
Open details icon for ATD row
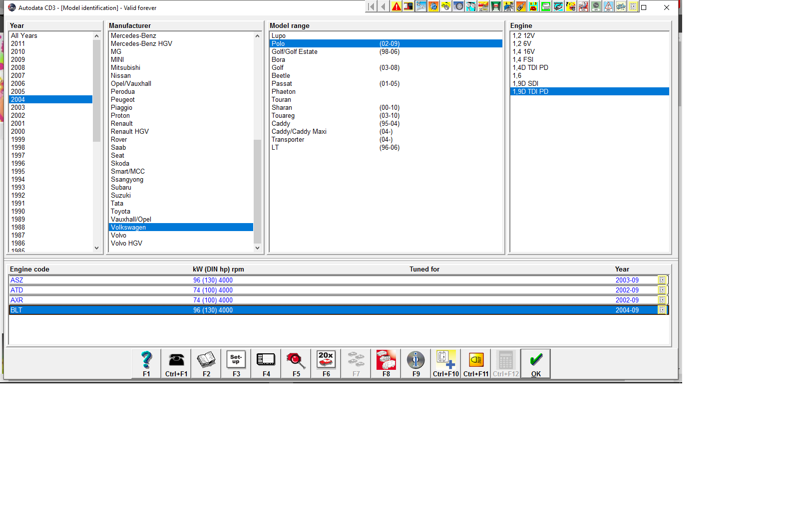[662, 290]
